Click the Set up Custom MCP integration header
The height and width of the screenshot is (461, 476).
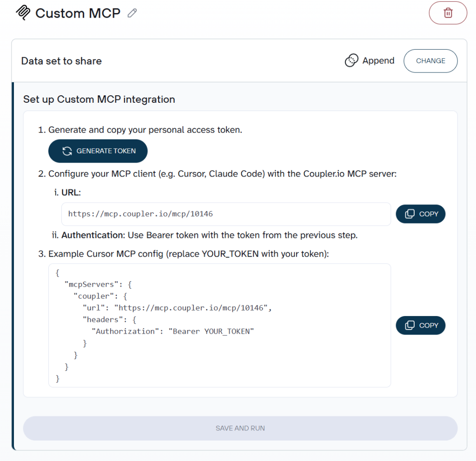(99, 99)
